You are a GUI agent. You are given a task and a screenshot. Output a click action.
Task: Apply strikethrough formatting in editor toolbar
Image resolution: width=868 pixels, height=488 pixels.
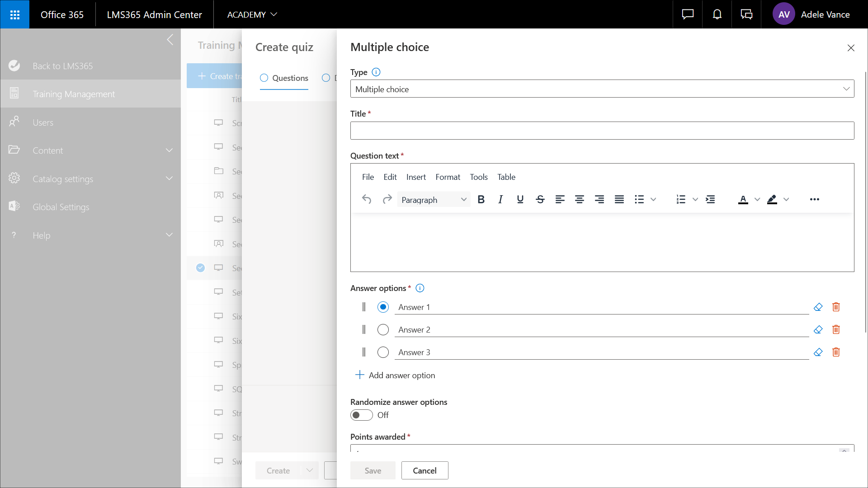pyautogui.click(x=540, y=199)
